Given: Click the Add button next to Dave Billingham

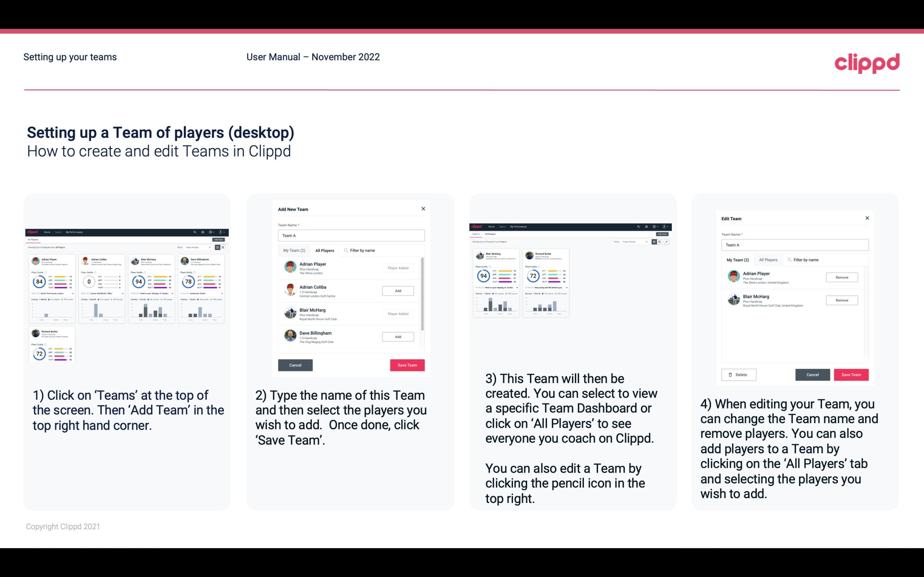Looking at the screenshot, I should click(x=398, y=336).
